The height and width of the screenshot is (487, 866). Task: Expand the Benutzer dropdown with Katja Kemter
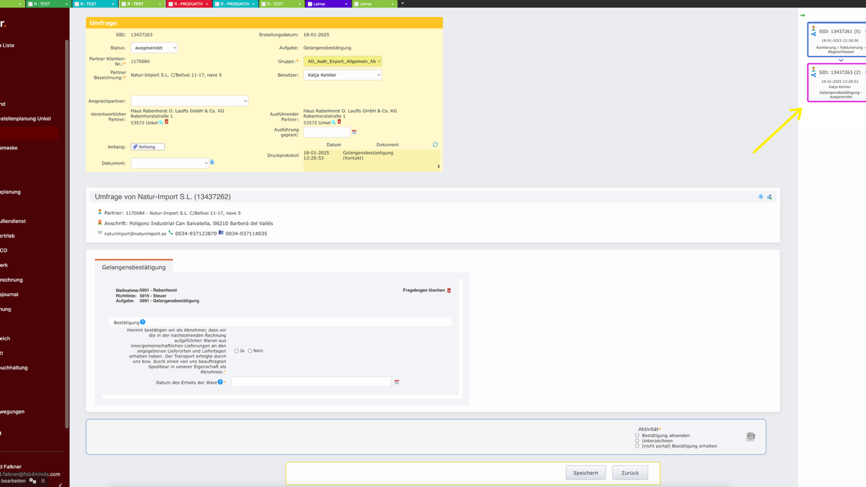[x=342, y=75]
